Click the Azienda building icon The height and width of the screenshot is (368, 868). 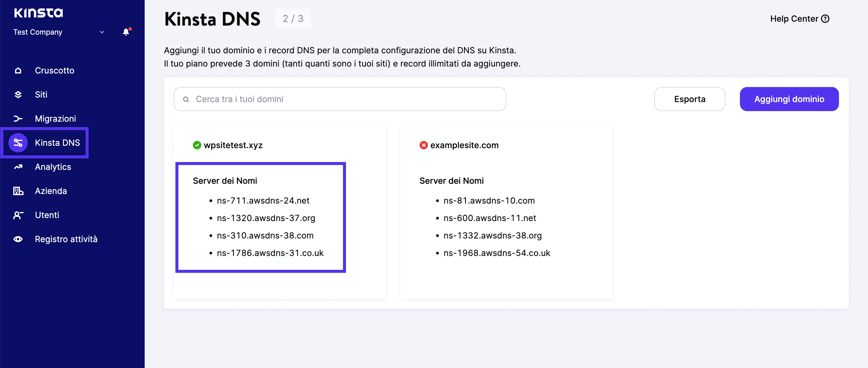click(18, 191)
